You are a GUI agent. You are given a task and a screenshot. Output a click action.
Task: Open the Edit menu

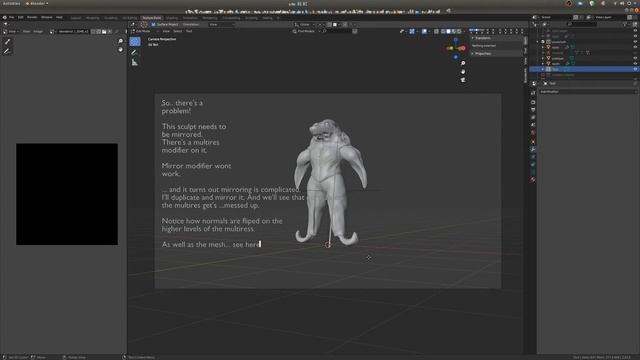tap(20, 18)
